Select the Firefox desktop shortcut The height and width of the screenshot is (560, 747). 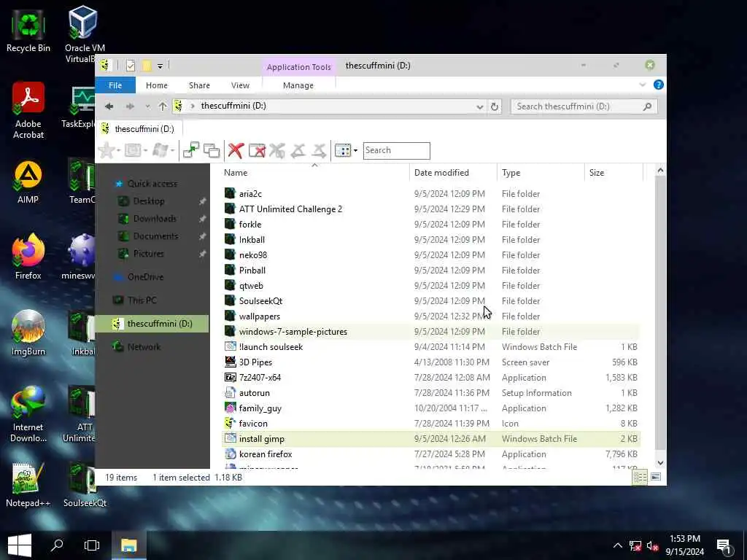[28, 256]
